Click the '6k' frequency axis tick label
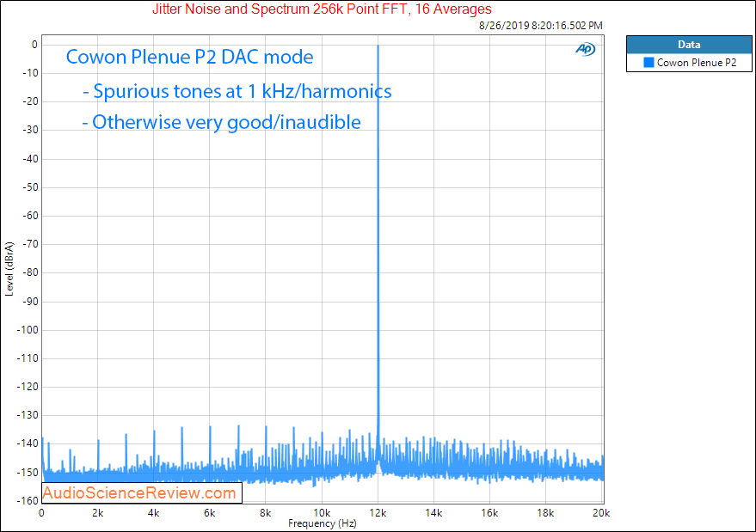 [209, 513]
